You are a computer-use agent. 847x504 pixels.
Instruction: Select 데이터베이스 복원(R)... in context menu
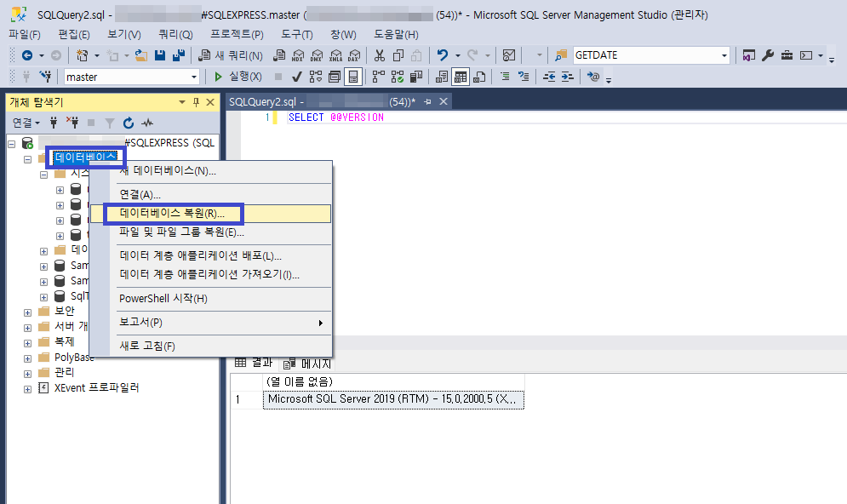[210, 214]
